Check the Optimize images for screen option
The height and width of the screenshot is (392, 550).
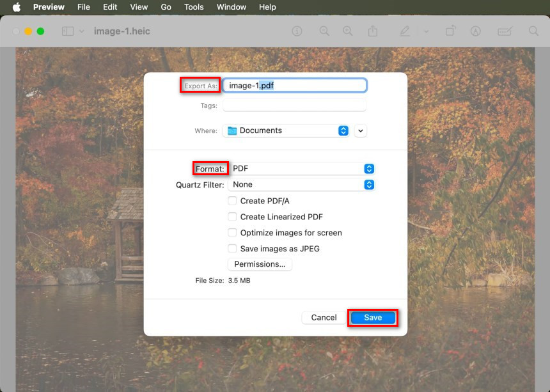click(x=232, y=232)
